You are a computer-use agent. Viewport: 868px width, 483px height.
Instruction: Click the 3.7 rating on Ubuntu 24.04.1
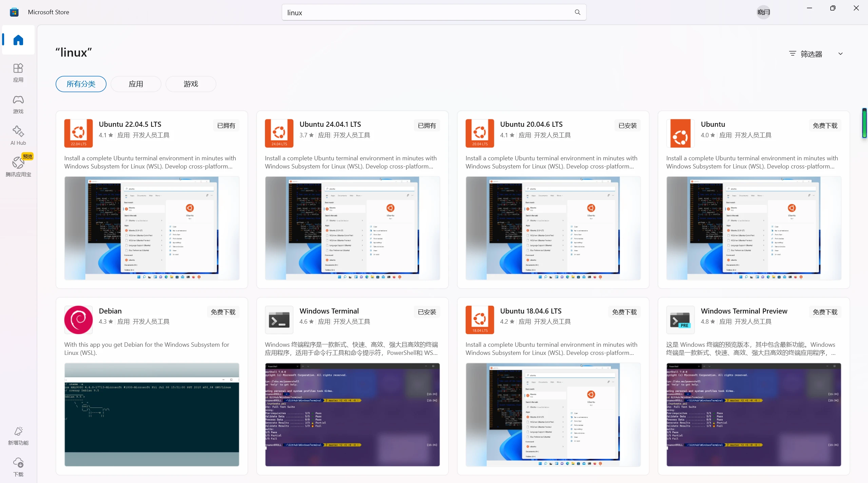point(306,135)
